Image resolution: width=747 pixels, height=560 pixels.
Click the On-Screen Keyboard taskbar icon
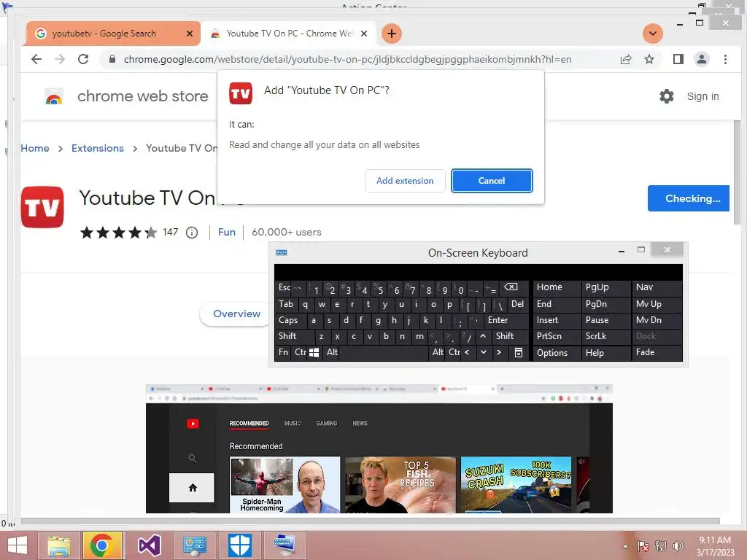[x=285, y=545]
